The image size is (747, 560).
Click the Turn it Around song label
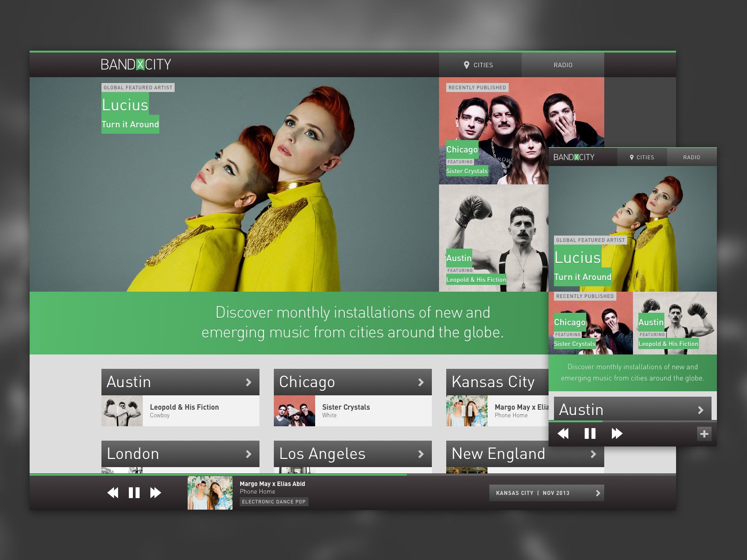tap(130, 124)
